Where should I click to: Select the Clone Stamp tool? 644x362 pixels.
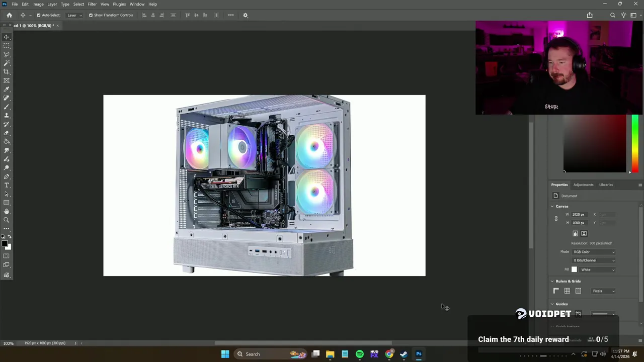click(x=7, y=116)
